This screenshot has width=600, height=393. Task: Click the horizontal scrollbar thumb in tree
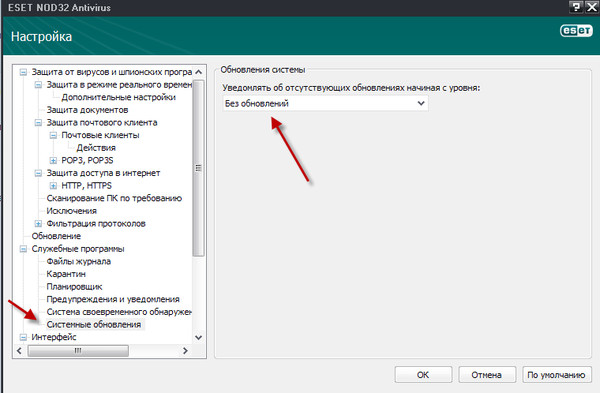(x=78, y=351)
